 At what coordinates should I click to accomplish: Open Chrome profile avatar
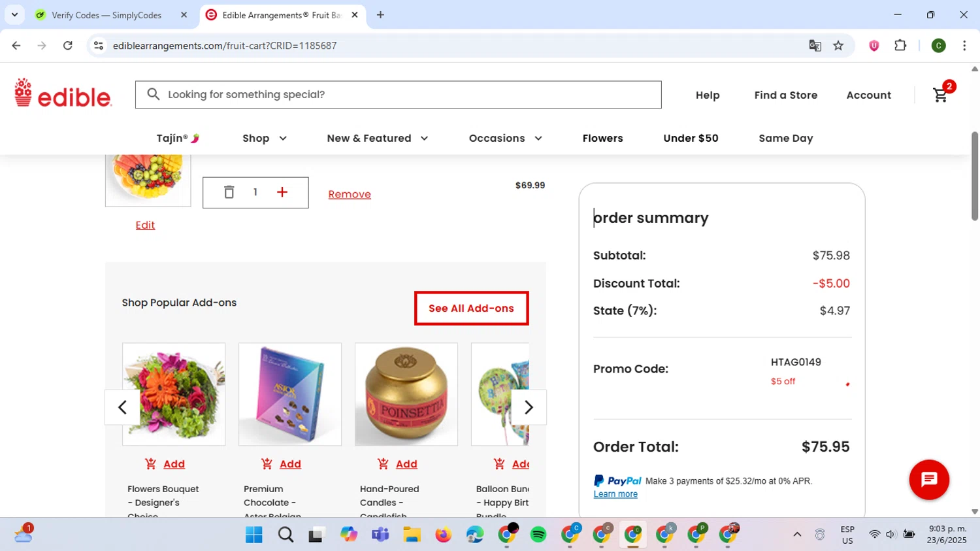938,46
